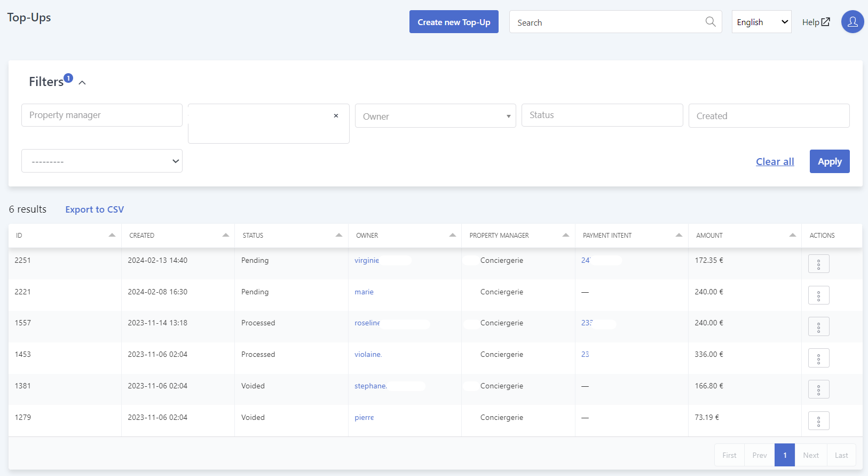Viewport: 868px width, 476px height.
Task: Open Help external link icon
Action: click(825, 22)
